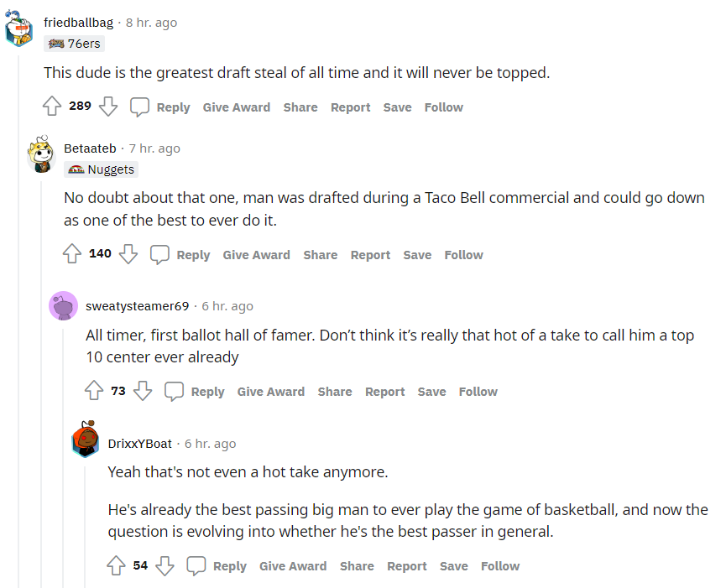Share sweatysteamer69's comment
Image resolution: width=726 pixels, height=588 pixels.
click(335, 392)
